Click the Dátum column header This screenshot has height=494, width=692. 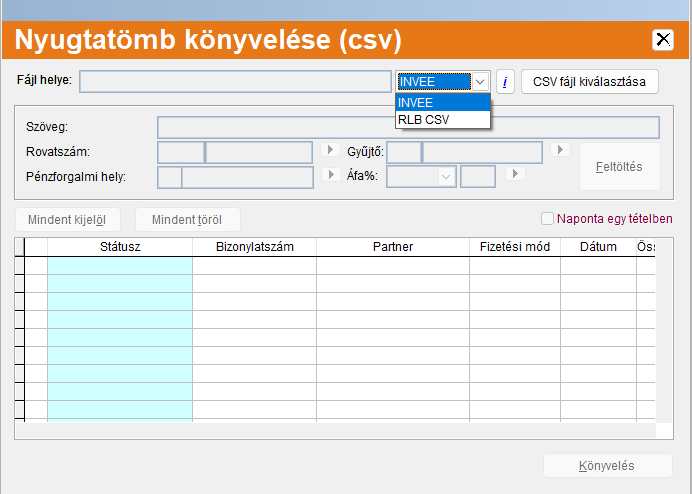(x=598, y=247)
